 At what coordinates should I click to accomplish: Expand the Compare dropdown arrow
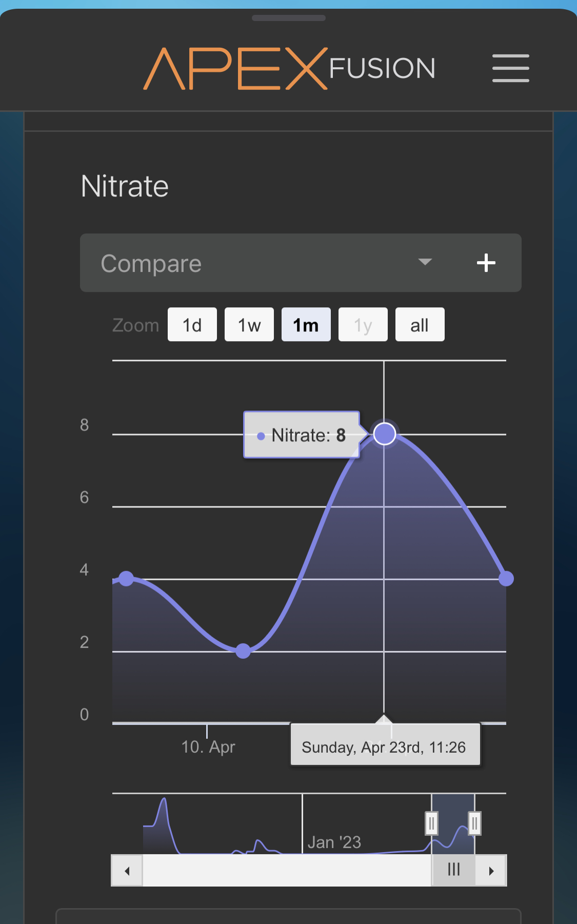pyautogui.click(x=425, y=262)
